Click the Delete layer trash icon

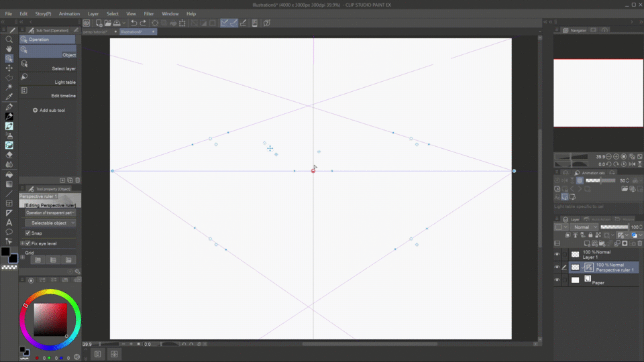coord(640,243)
